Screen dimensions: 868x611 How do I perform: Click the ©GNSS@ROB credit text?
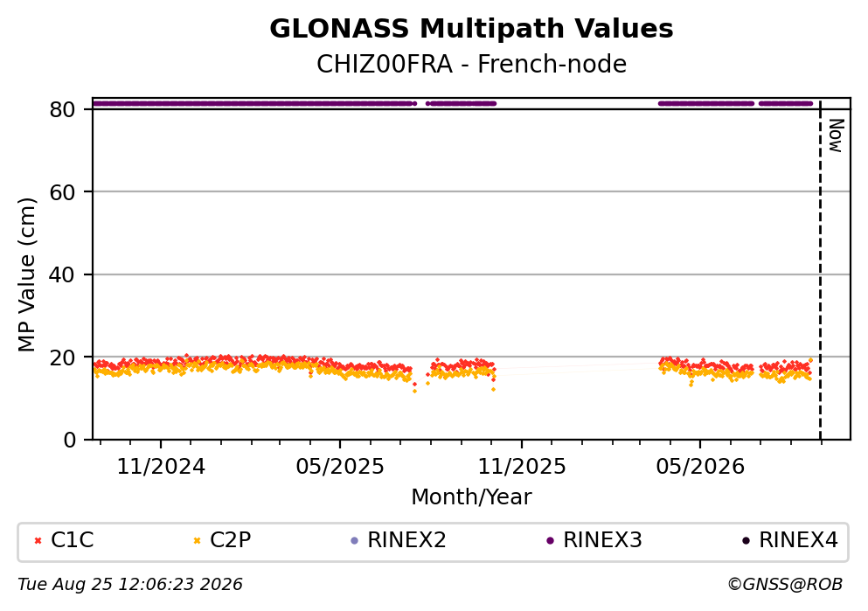pos(785,585)
